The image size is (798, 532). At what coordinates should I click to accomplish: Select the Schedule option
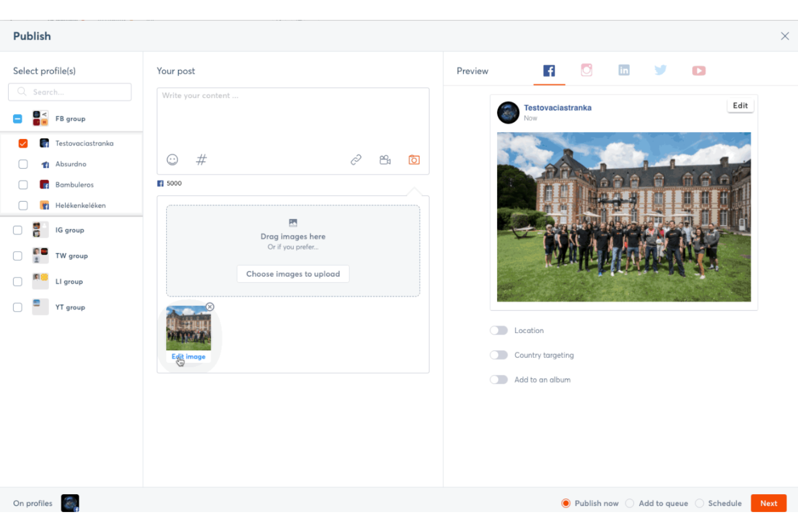tap(700, 503)
